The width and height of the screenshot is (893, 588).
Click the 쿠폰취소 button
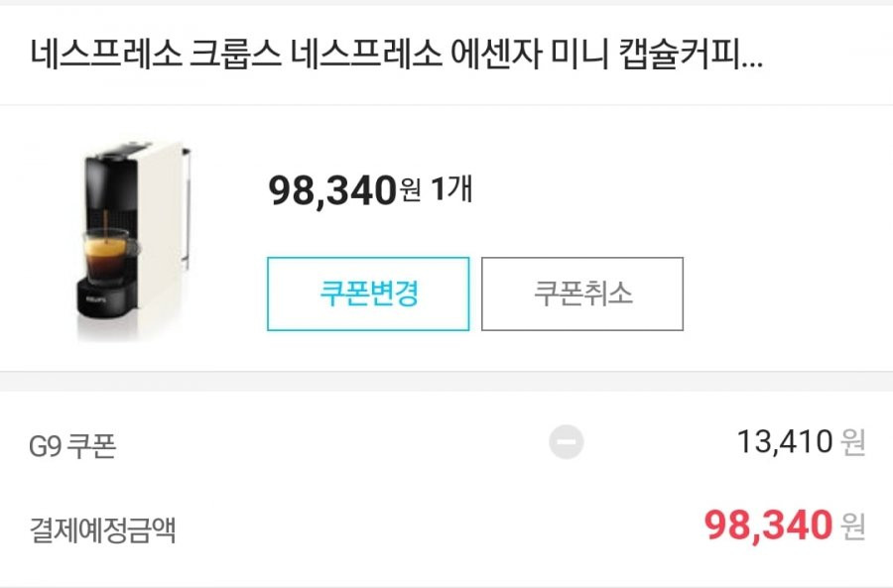pos(582,294)
